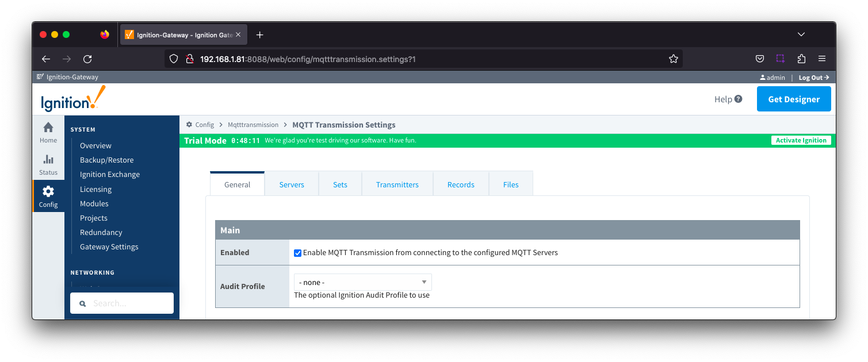Click the Config breadcrumb link

(x=204, y=125)
